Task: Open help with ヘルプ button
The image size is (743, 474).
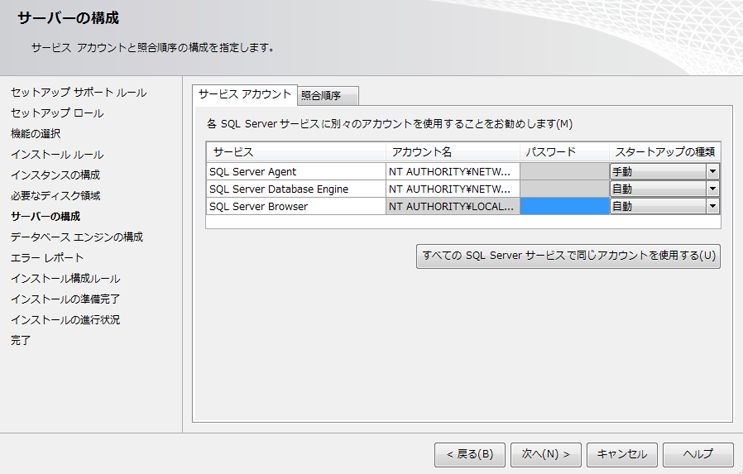Action: [698, 455]
